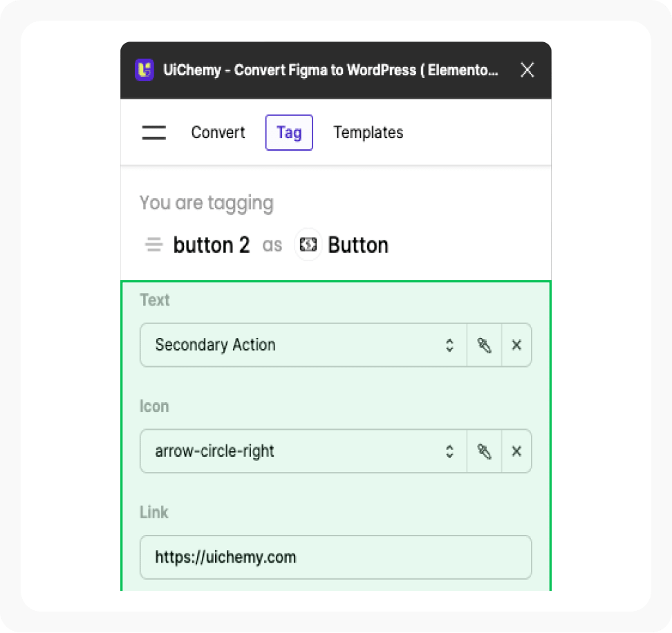The height and width of the screenshot is (633, 672).
Task: Focus the Link URL input field
Action: coord(336,557)
